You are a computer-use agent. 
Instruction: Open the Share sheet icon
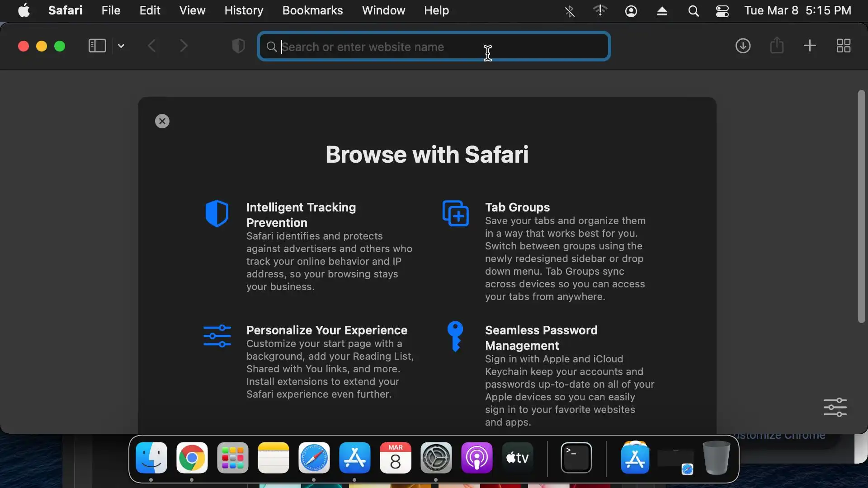pos(777,46)
